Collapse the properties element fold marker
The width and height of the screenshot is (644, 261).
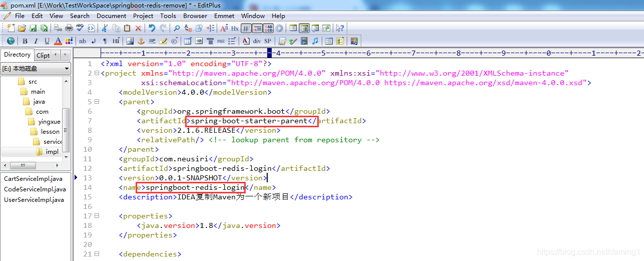97,216
